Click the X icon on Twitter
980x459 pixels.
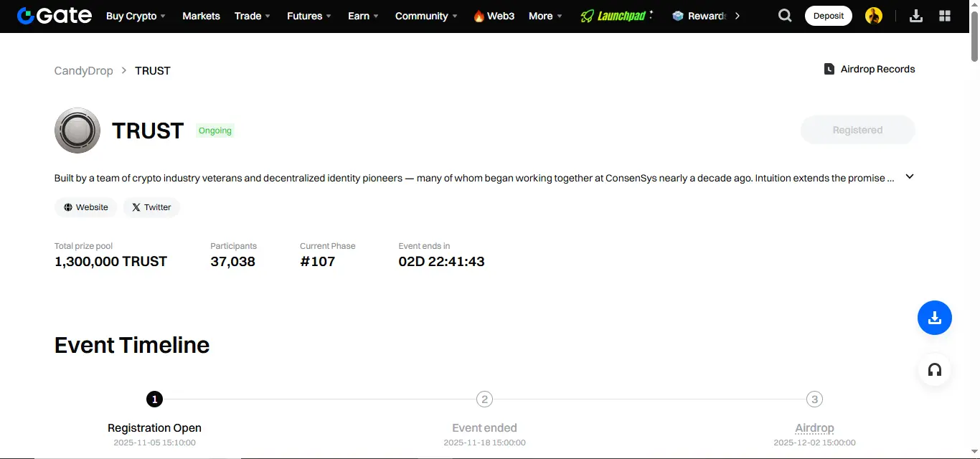click(x=136, y=207)
